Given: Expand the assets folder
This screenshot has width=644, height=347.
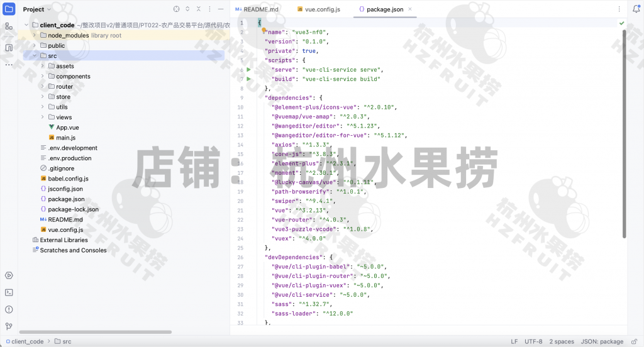Looking at the screenshot, I should coord(42,66).
